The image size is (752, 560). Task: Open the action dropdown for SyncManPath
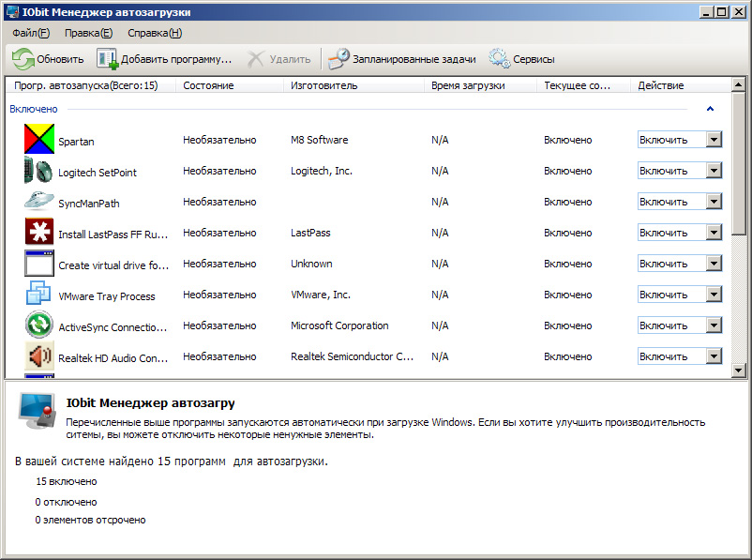point(714,202)
